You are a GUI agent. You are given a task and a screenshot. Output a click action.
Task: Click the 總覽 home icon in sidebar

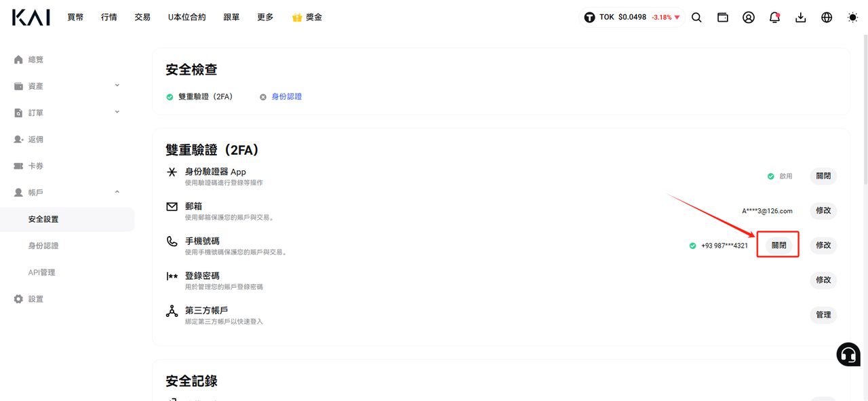click(x=18, y=60)
